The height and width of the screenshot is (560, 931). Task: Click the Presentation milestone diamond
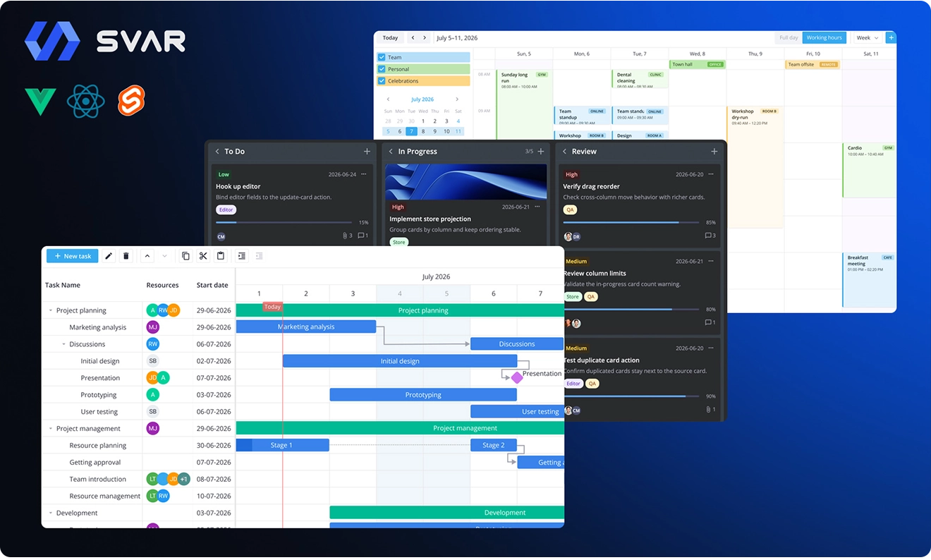(x=517, y=378)
